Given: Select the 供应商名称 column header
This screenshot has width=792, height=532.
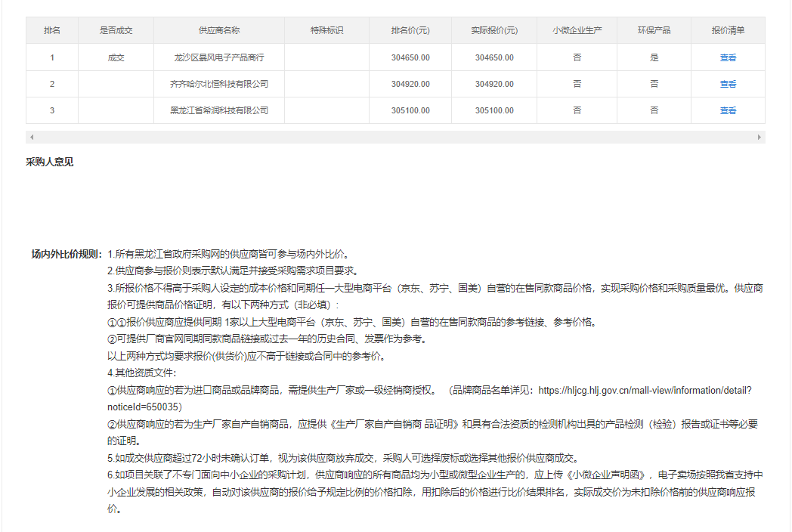Looking at the screenshot, I should (x=219, y=30).
